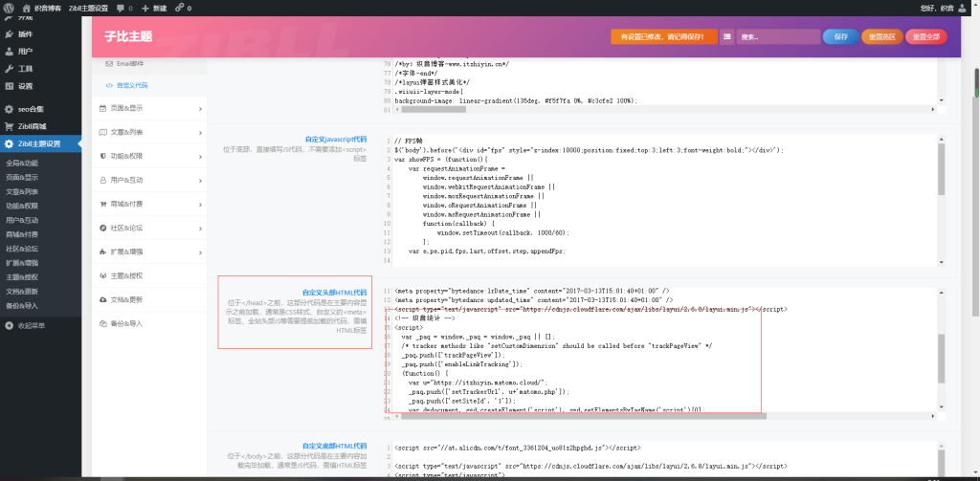Open 工具 (Tools) in the admin sidebar

coord(25,69)
